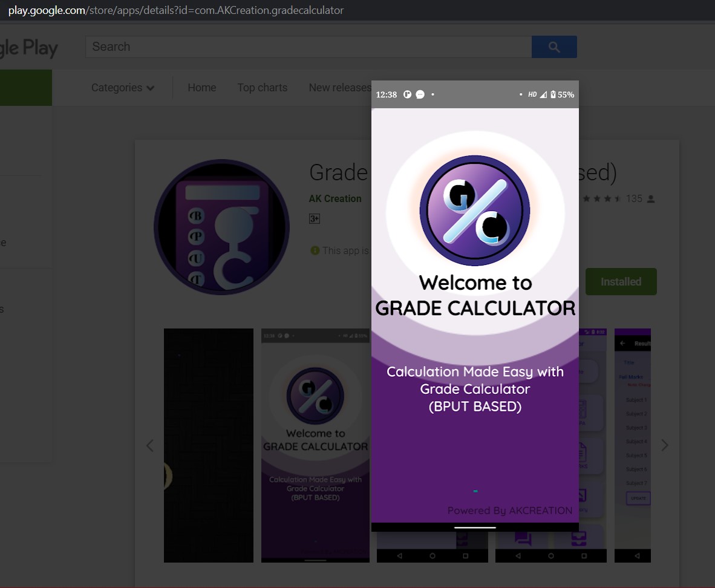Click the back arrow beside Result header

[623, 343]
